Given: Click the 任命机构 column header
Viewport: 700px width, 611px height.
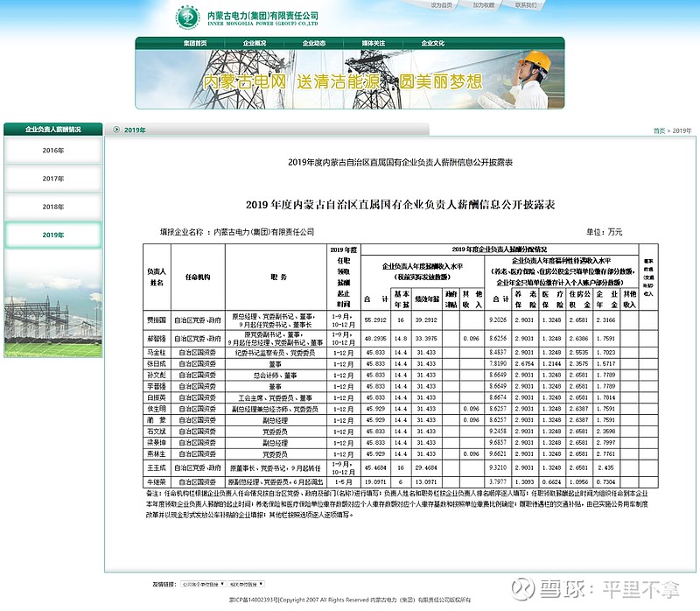Looking at the screenshot, I should coord(198,277).
